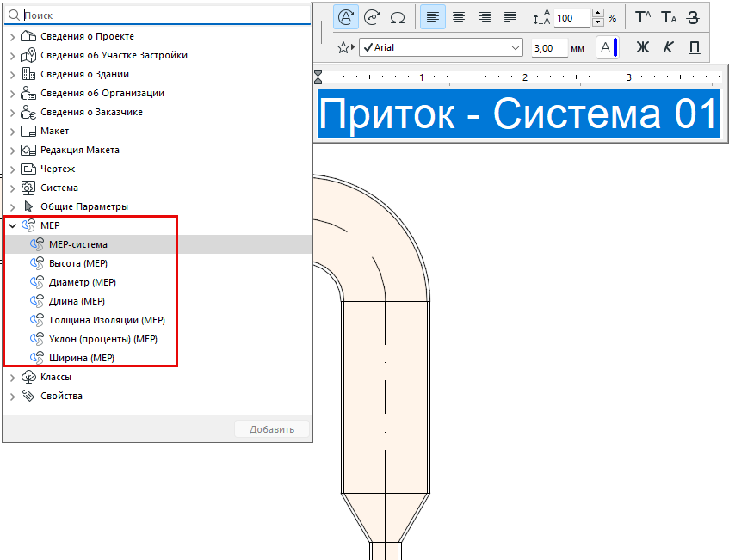The width and height of the screenshot is (729, 560).
Task: Expand Сведения об Организации
Action: (x=13, y=94)
